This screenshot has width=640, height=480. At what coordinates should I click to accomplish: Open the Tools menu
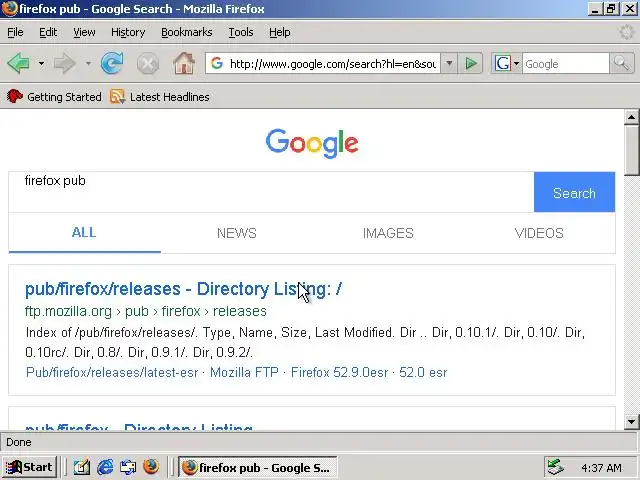[241, 32]
